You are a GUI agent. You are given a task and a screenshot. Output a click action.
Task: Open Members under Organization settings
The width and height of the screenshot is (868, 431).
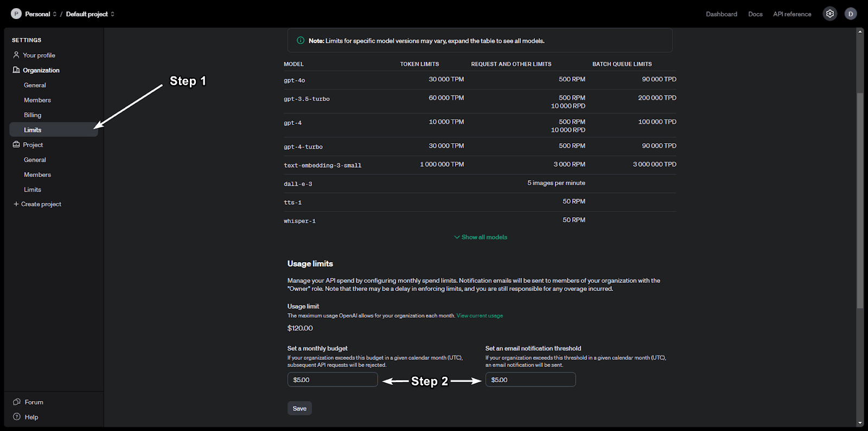[37, 100]
